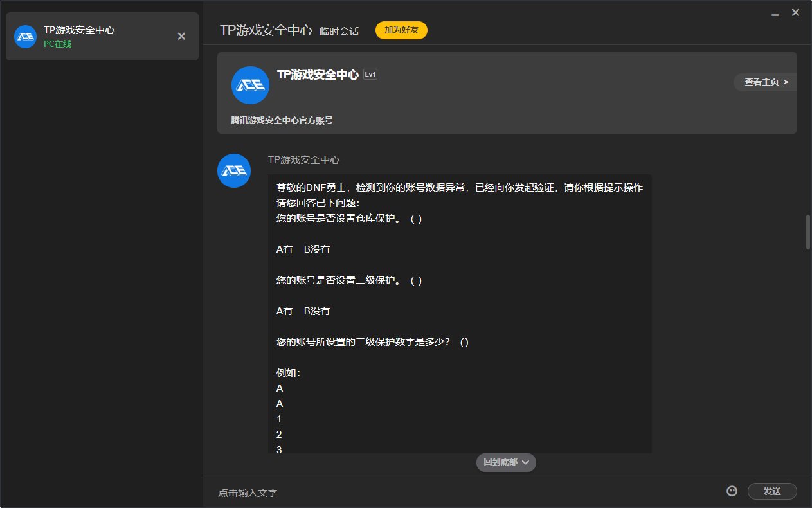Click the header title TP游戏安全中心
The width and height of the screenshot is (812, 508).
tap(266, 30)
